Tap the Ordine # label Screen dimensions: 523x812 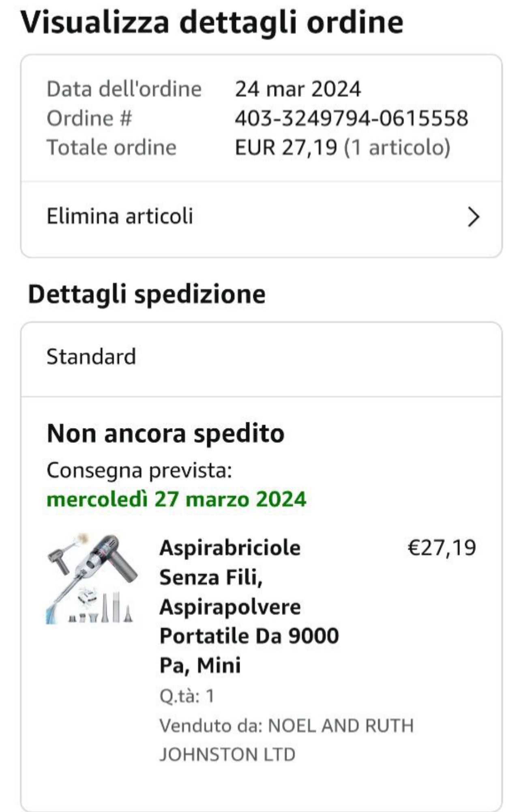click(x=89, y=118)
